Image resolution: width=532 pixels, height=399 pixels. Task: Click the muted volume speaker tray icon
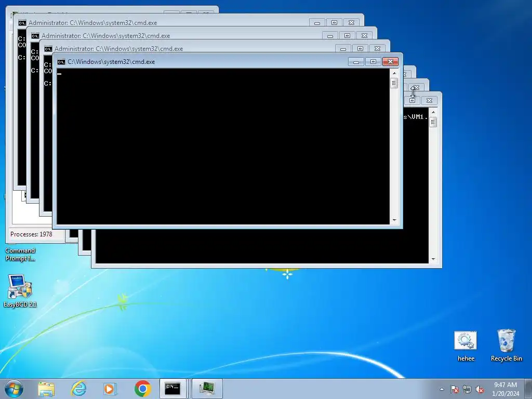(480, 389)
